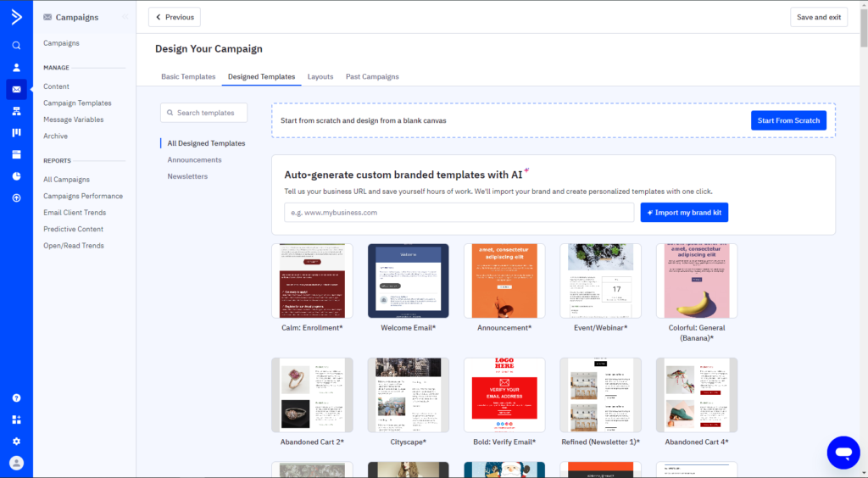The height and width of the screenshot is (478, 868).
Task: Select Event/Webinar template thumbnail
Action: click(601, 281)
